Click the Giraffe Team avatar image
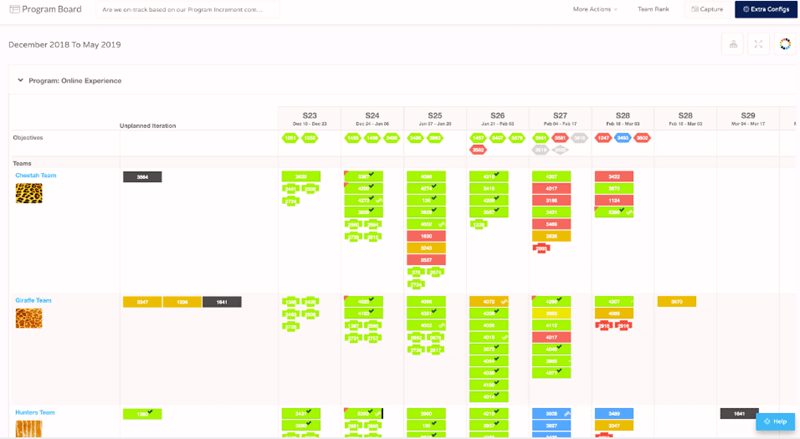 tap(28, 318)
